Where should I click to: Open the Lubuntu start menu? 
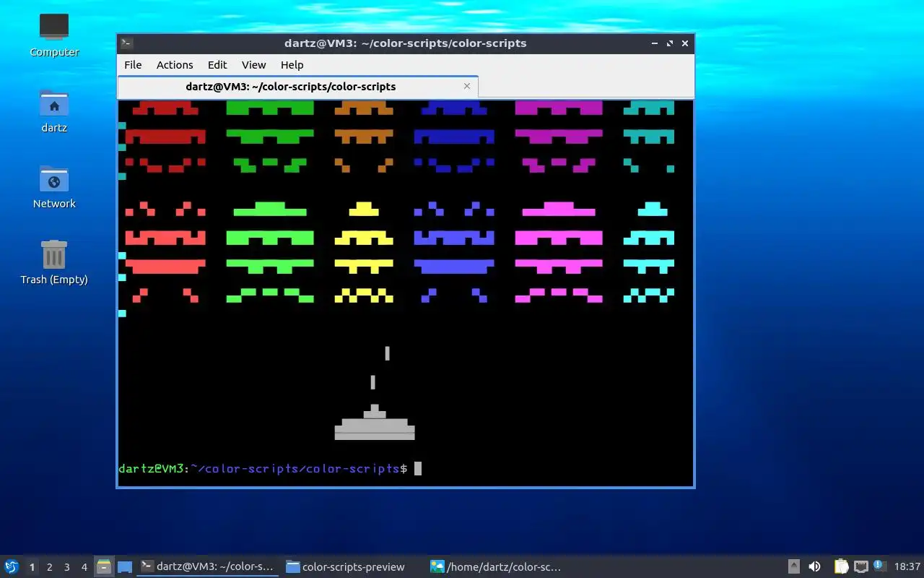[x=12, y=566]
